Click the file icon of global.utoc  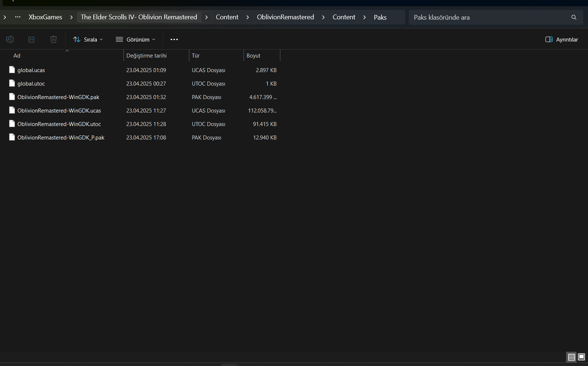pos(12,83)
